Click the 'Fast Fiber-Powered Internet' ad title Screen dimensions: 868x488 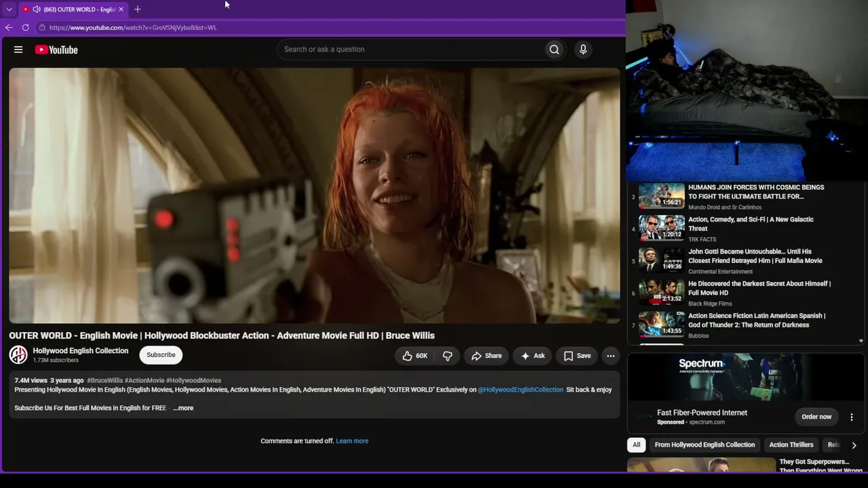point(702,413)
